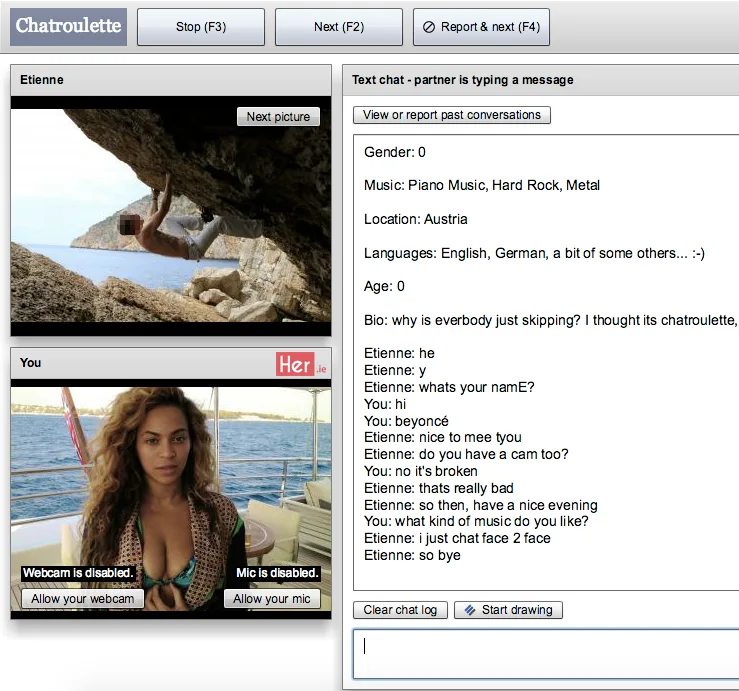Image resolution: width=739 pixels, height=691 pixels.
Task: Click message 'You: beyoncé'
Action: click(x=406, y=421)
